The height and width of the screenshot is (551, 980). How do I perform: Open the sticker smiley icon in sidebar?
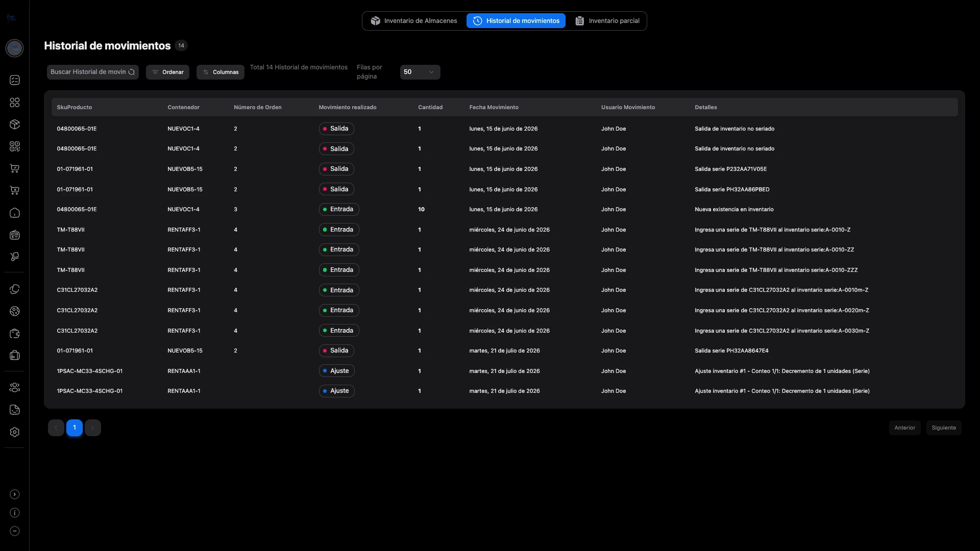tap(15, 410)
